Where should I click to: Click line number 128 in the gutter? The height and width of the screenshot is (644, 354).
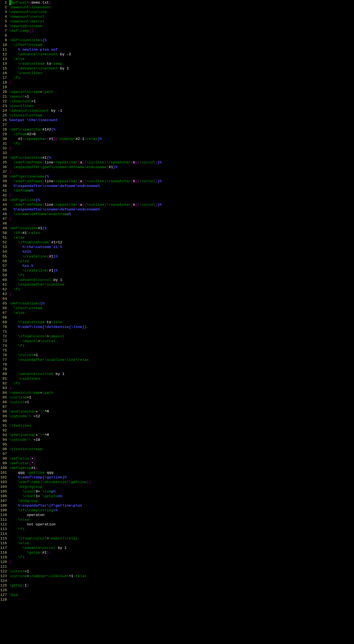4,599
